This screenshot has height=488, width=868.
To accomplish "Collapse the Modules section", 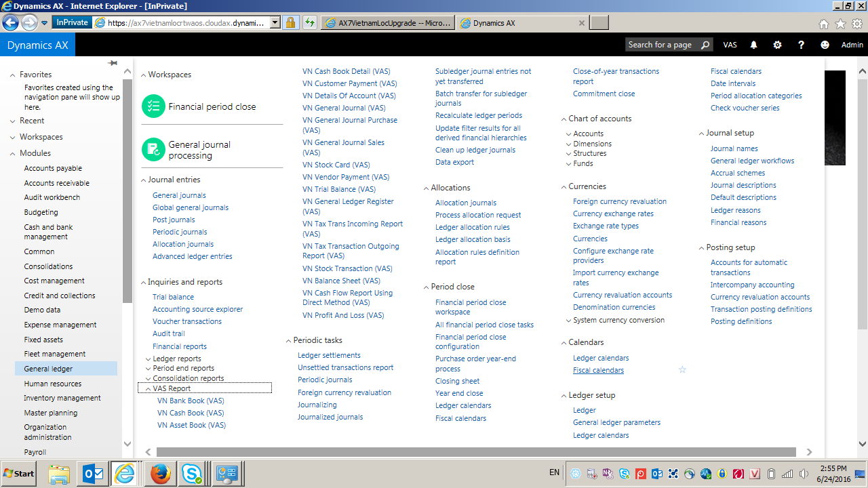I will (13, 154).
